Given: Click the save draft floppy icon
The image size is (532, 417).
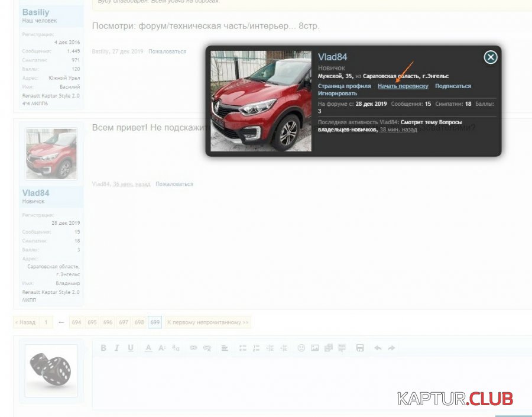Looking at the screenshot, I should click(x=359, y=348).
